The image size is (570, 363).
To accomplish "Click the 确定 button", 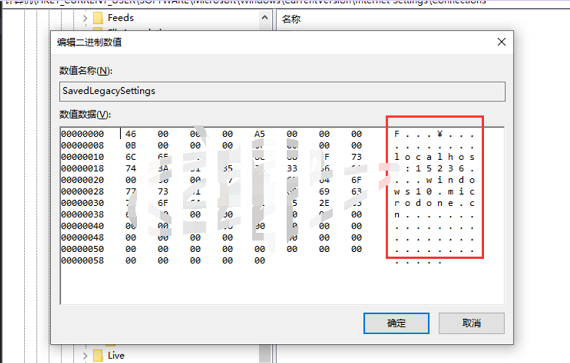I will (396, 323).
